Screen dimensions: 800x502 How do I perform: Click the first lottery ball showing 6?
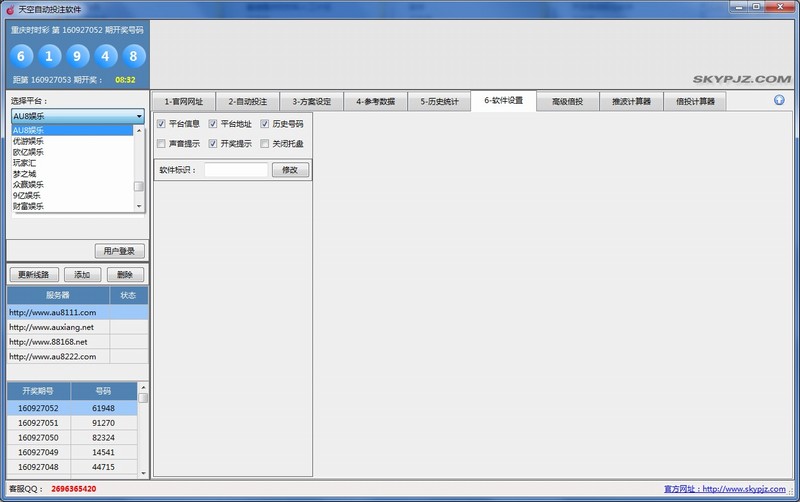22,55
